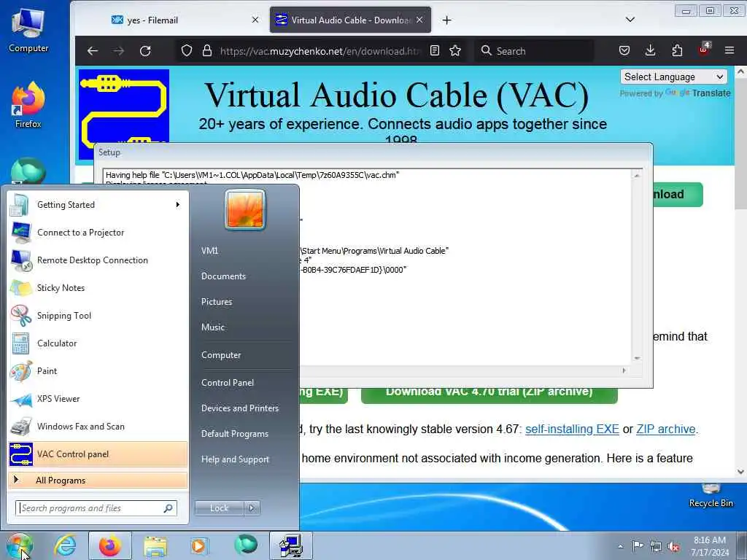Open Action Center flag icon in tray
The width and height of the screenshot is (747, 560).
(x=638, y=546)
